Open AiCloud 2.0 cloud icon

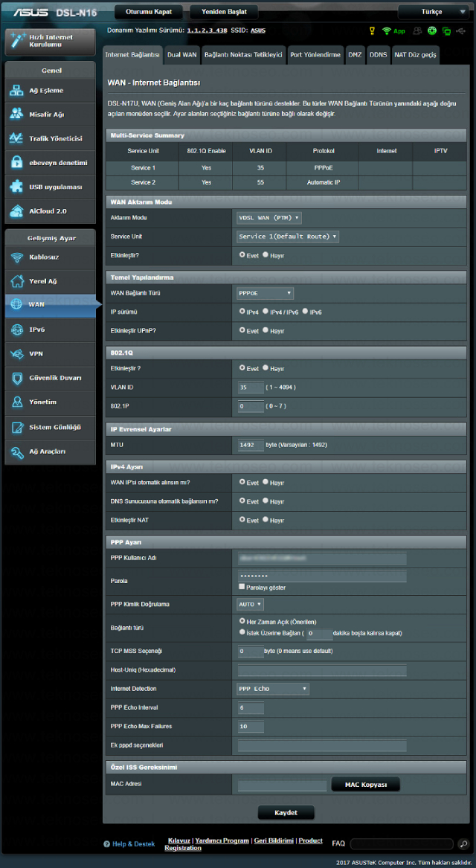pyautogui.click(x=16, y=211)
